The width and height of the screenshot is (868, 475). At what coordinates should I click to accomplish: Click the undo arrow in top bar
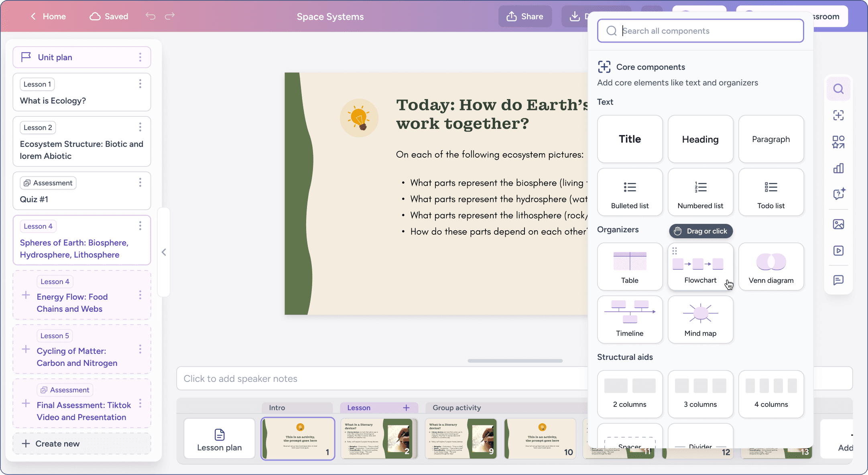click(x=150, y=16)
